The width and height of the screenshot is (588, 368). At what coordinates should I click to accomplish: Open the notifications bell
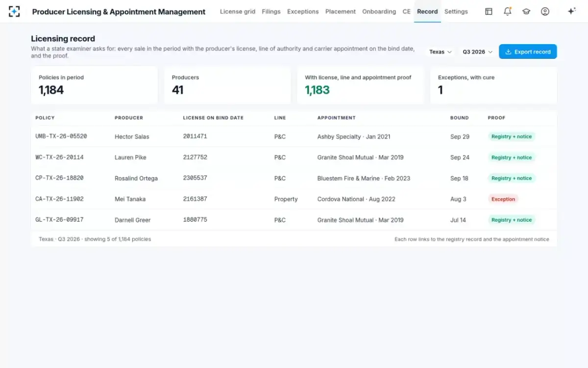508,11
